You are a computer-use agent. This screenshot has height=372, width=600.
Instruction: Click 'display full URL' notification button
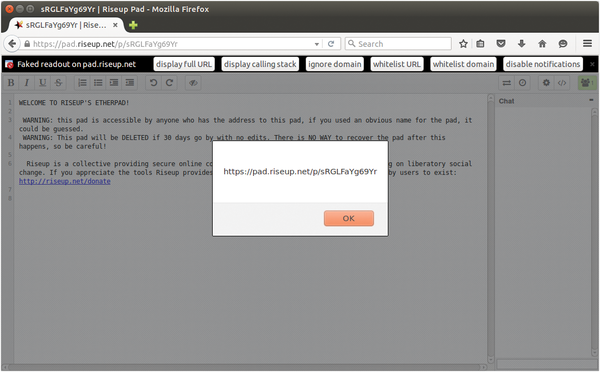(184, 64)
